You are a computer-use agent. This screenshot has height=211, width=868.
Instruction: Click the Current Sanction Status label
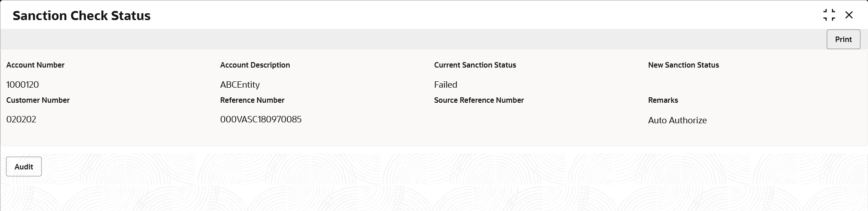[475, 65]
